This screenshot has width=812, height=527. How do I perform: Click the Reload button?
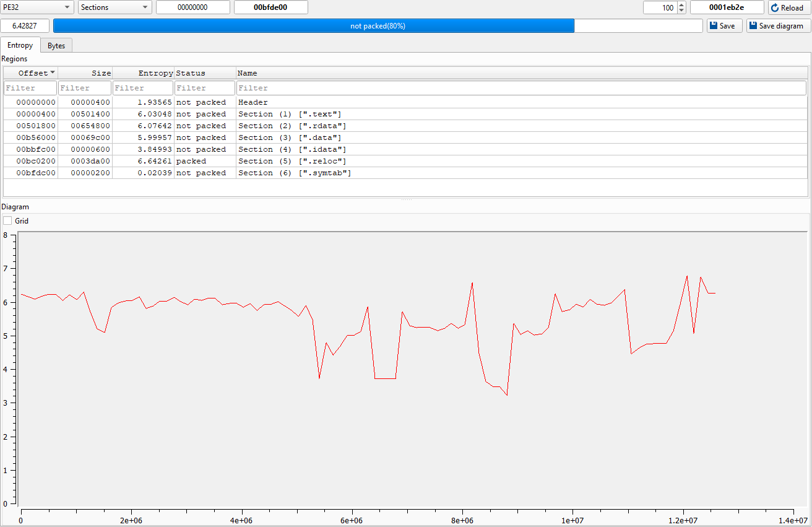pyautogui.click(x=788, y=7)
